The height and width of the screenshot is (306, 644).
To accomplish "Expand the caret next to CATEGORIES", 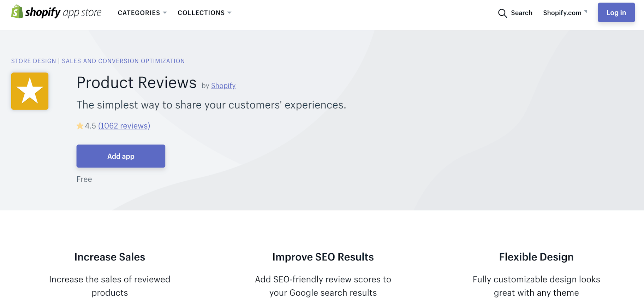I will 165,13.
